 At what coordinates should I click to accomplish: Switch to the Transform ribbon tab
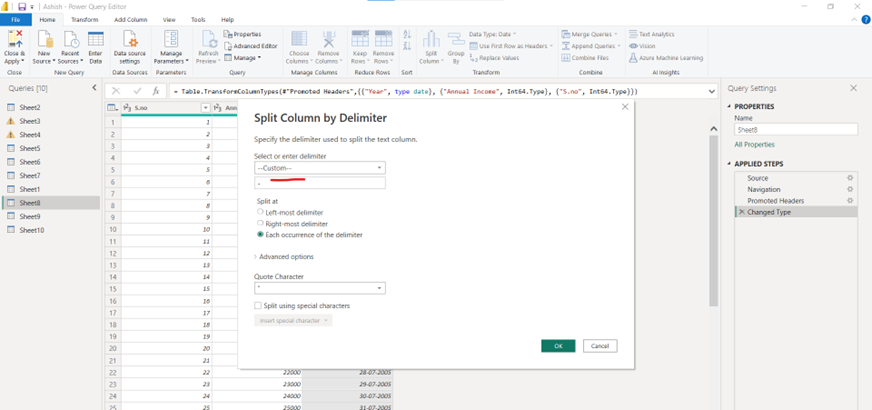[x=85, y=19]
